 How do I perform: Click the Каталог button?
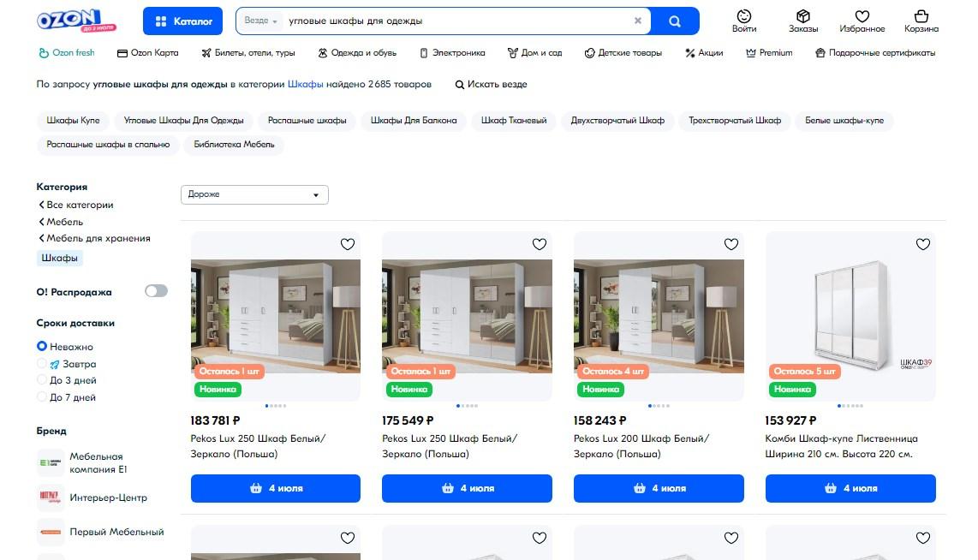[x=182, y=21]
